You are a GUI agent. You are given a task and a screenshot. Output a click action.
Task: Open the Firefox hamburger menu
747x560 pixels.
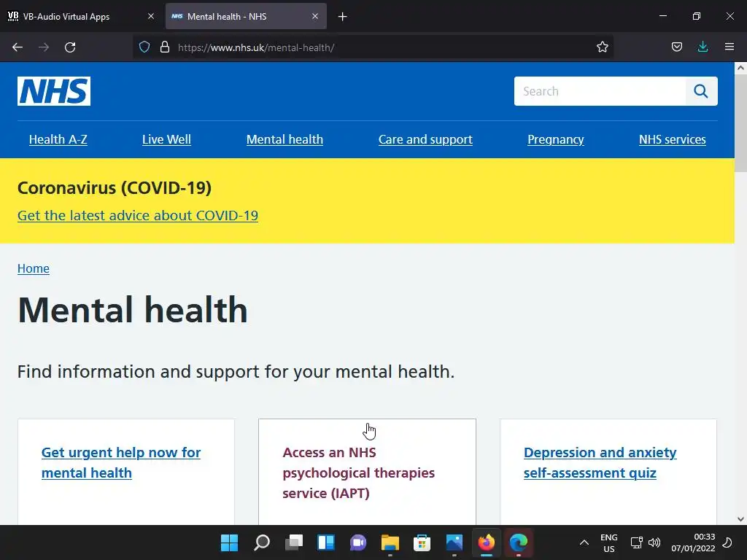point(729,47)
